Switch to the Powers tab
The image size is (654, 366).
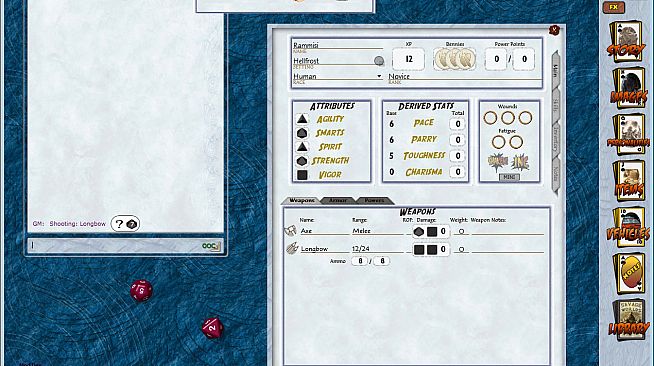374,201
